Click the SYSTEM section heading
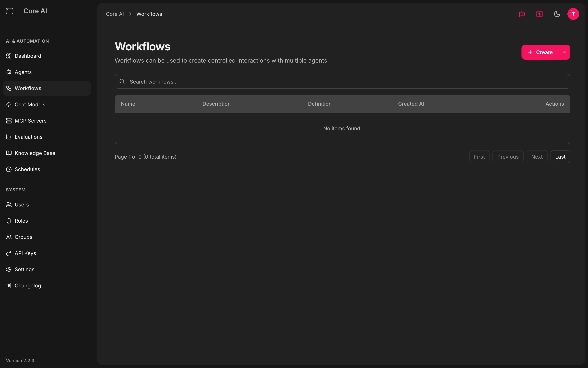This screenshot has width=588, height=368. coord(16,190)
